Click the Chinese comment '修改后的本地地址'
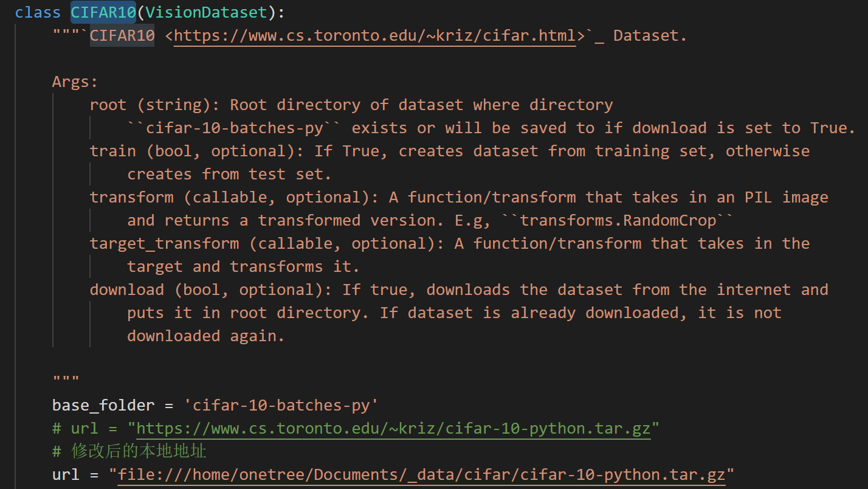The image size is (868, 489). [x=139, y=451]
